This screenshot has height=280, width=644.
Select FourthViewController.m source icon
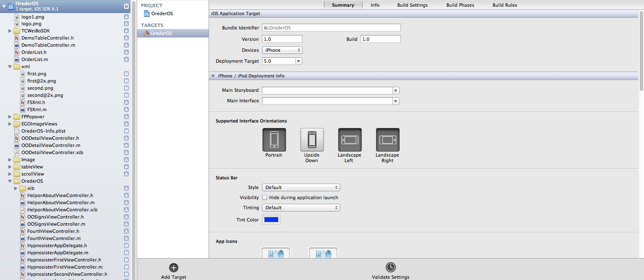pos(23,238)
